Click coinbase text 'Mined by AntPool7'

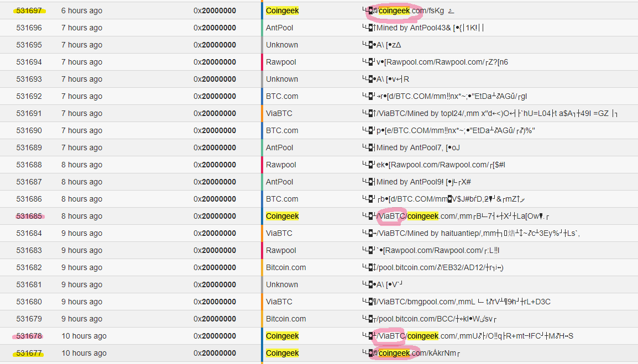tap(409, 147)
